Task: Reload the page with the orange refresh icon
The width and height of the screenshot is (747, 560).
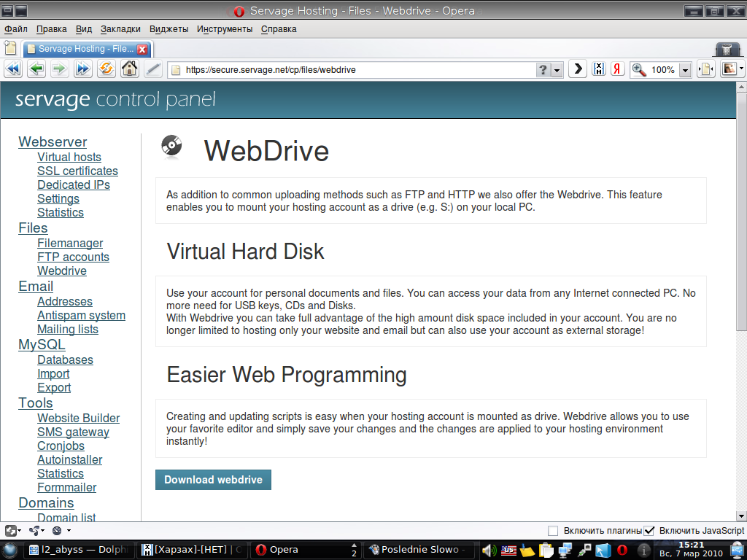Action: coord(107,69)
